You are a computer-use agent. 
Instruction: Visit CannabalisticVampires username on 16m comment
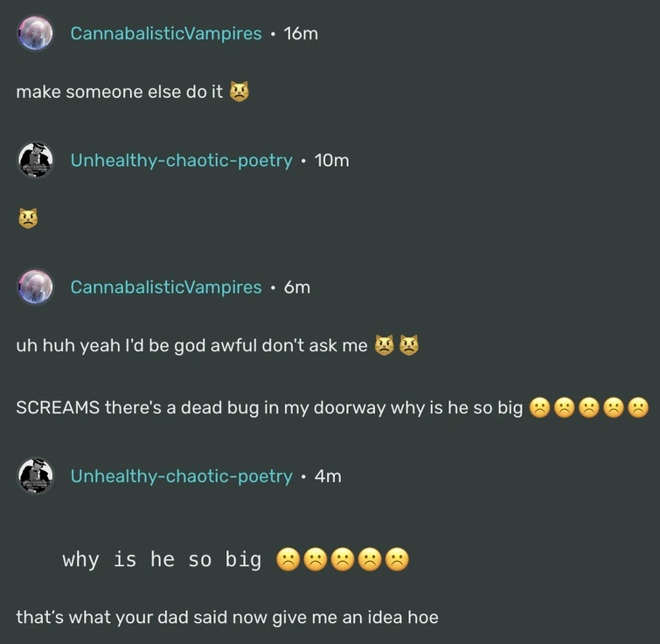[x=166, y=34]
